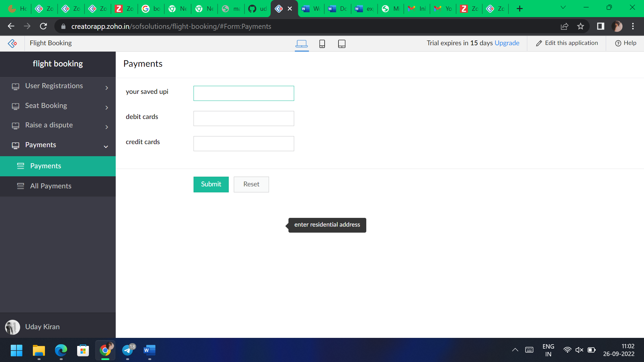This screenshot has height=362, width=644.
Task: Select the Seat Booking form icon
Action: (15, 106)
